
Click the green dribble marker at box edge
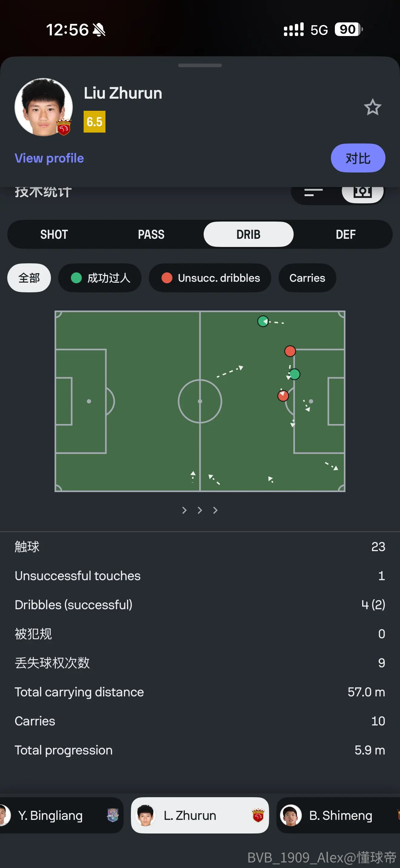click(295, 374)
